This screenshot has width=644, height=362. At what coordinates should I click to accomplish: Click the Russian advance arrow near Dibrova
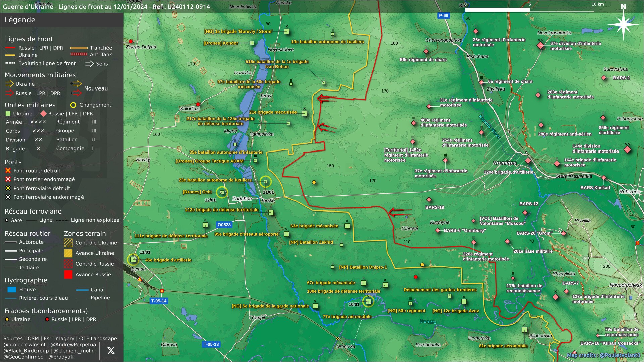[400, 212]
